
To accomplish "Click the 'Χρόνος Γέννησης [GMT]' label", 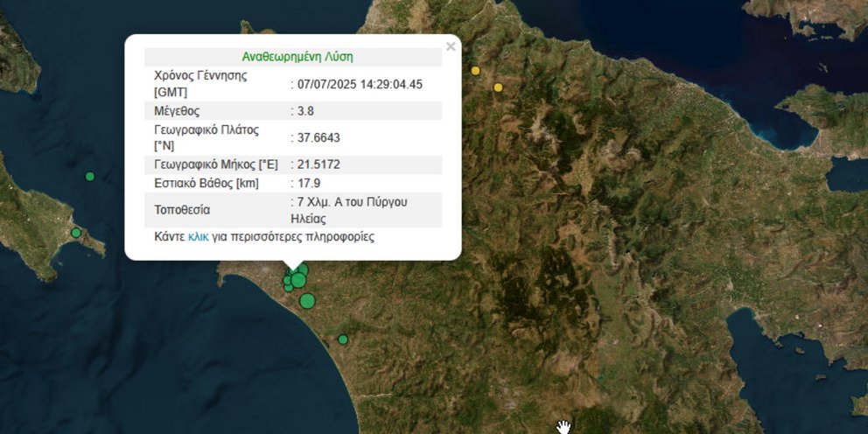I will pos(200,84).
